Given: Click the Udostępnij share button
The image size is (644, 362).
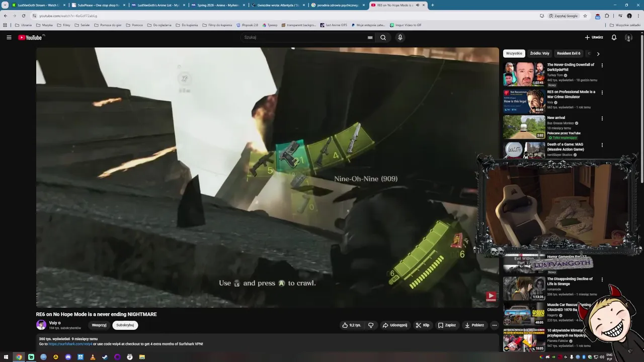Looking at the screenshot, I should (x=395, y=325).
